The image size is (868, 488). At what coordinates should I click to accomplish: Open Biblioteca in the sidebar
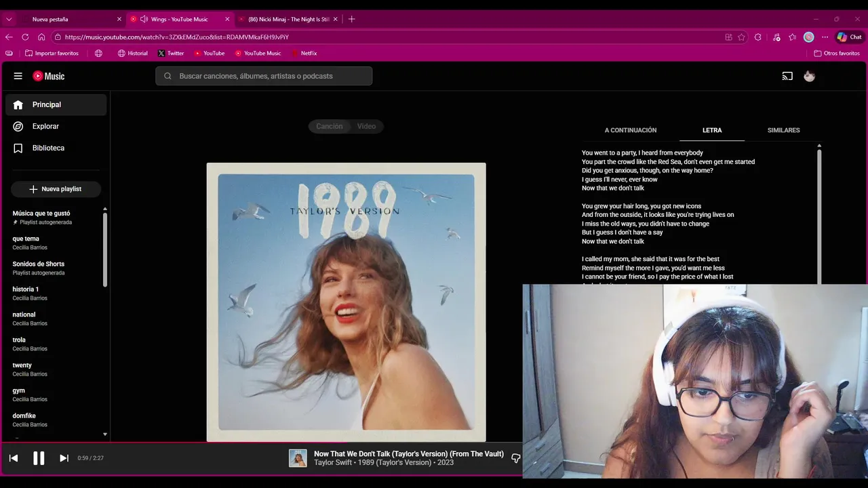tap(56, 148)
